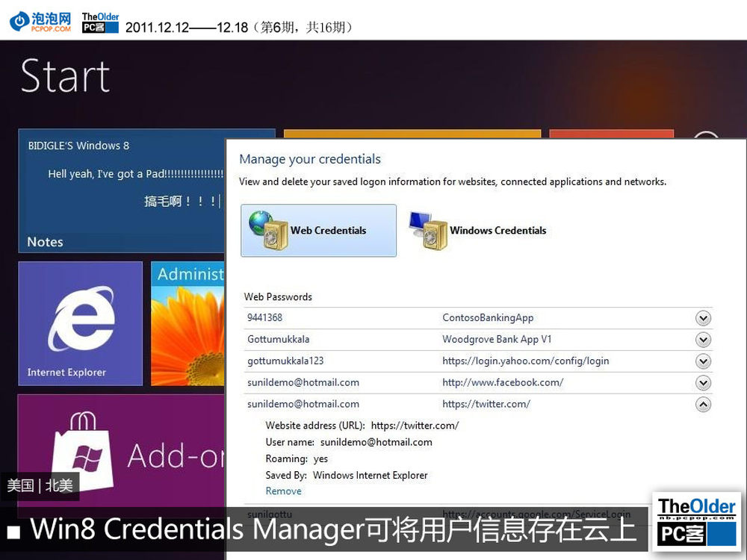Expand the facebook.com credential entry

pos(703,382)
